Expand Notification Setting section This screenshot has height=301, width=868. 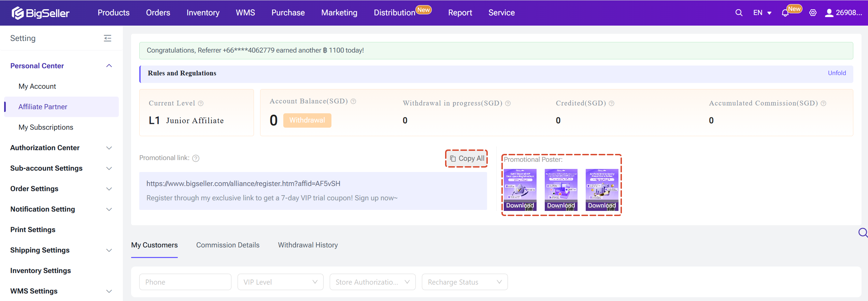pyautogui.click(x=109, y=209)
